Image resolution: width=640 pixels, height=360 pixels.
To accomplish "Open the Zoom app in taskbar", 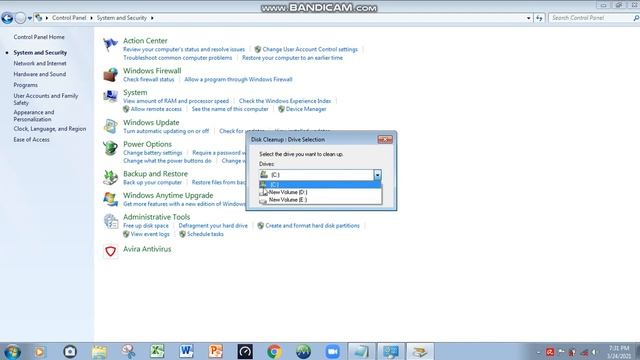I will (x=333, y=352).
